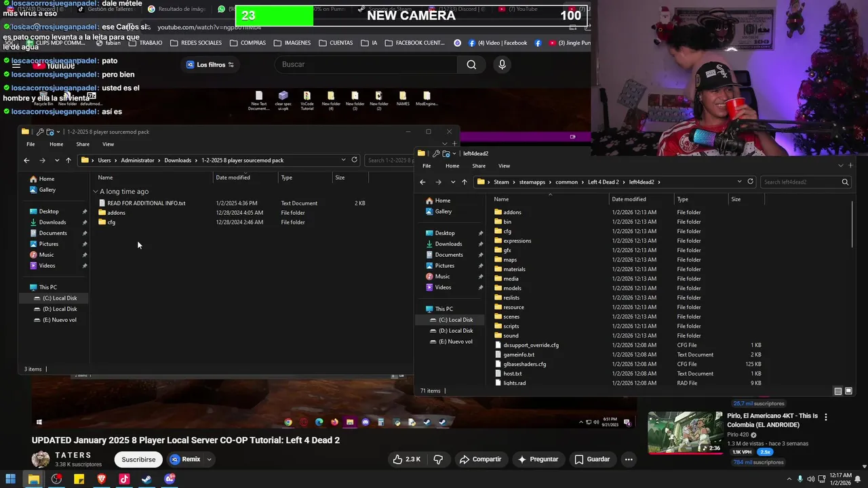Click the Guardar button
868x488 pixels.
(592, 460)
